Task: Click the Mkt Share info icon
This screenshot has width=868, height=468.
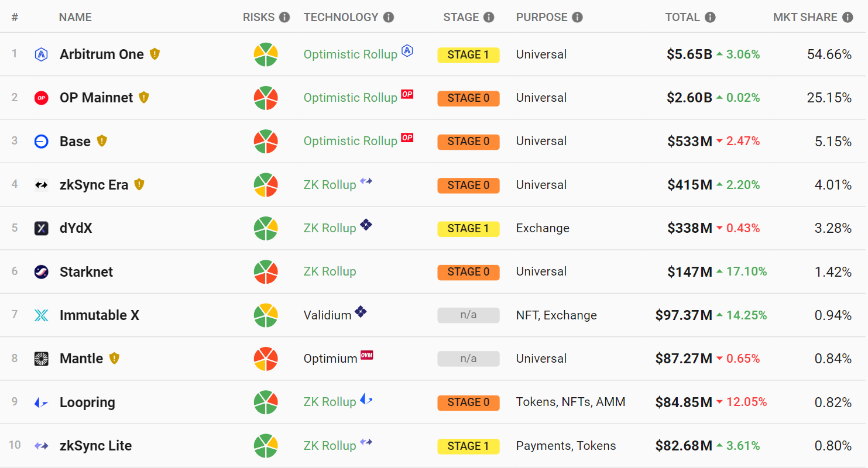Action: (848, 18)
